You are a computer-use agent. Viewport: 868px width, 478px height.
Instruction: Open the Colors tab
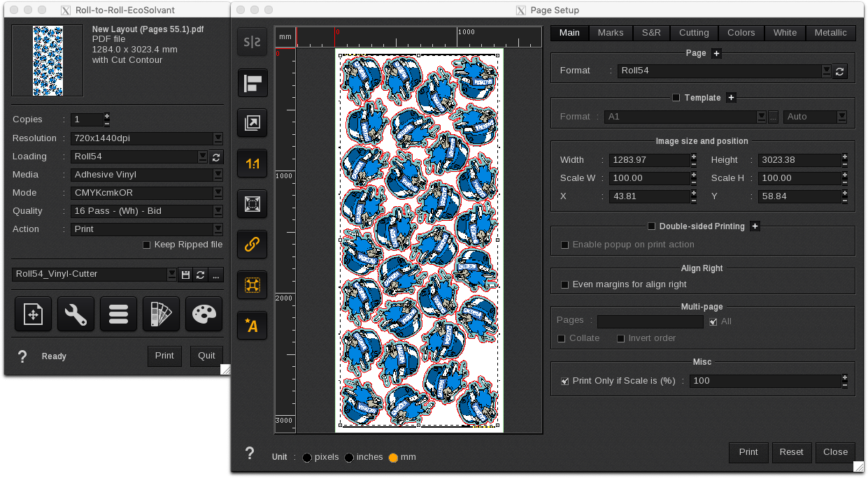[x=741, y=33]
